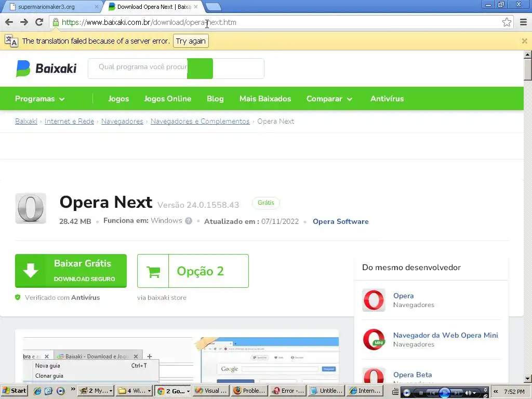Click the page scrollbar up arrow
The height and width of the screenshot is (399, 532).
(527, 54)
